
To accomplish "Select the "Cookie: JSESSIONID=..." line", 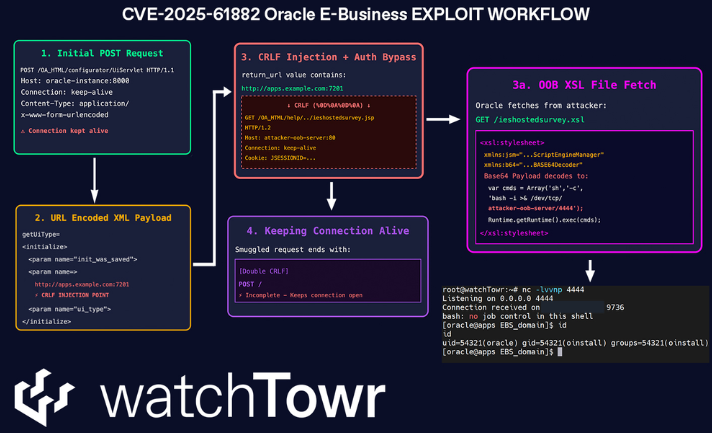I will click(x=280, y=158).
